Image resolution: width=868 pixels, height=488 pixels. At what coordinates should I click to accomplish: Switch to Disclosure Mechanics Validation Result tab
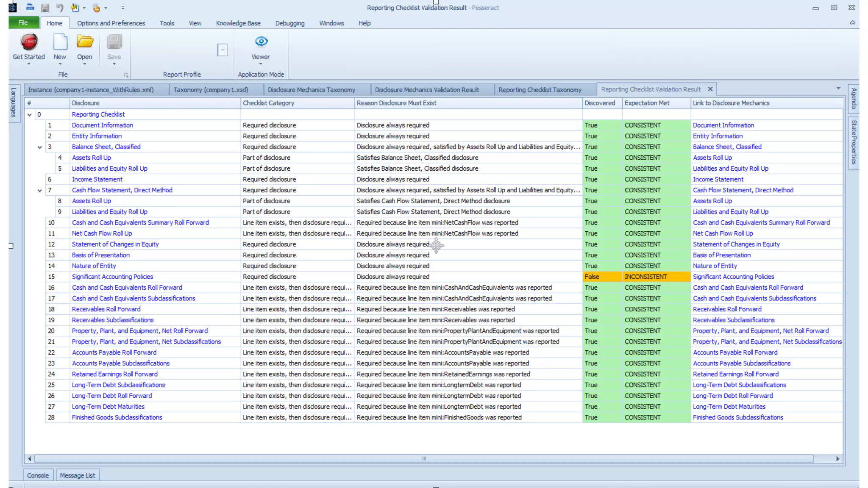click(427, 90)
